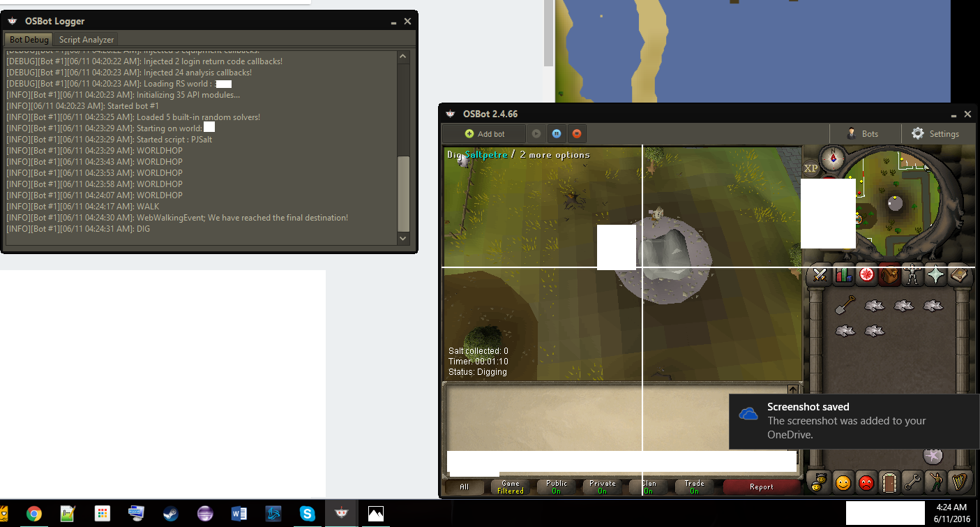Open the Friends List smiley icon
Image resolution: width=980 pixels, height=527 pixels.
click(844, 482)
